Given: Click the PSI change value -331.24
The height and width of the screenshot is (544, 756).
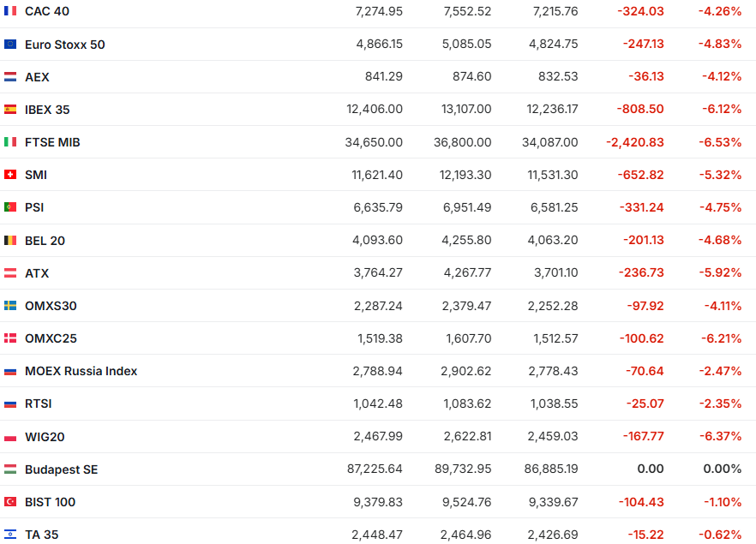Looking at the screenshot, I should (x=640, y=207).
